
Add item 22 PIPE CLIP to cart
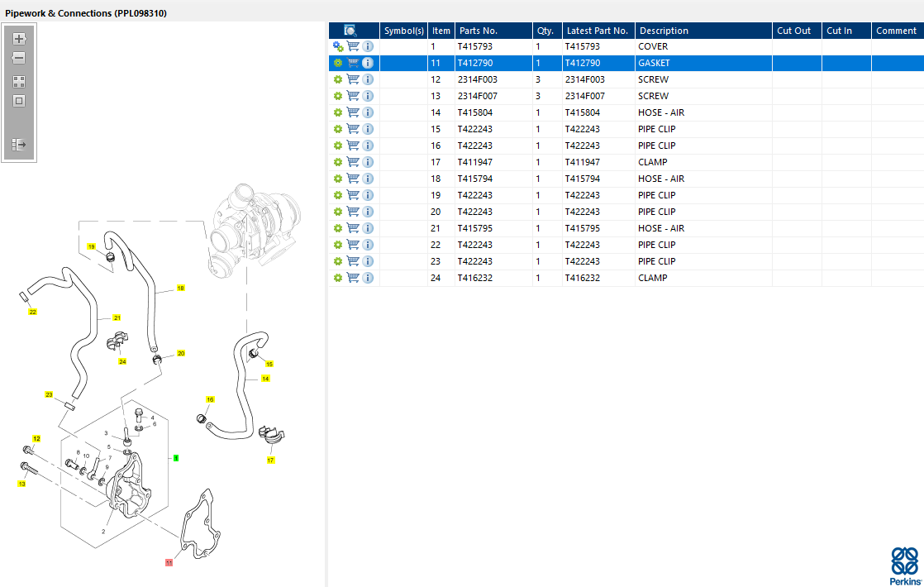click(x=353, y=244)
